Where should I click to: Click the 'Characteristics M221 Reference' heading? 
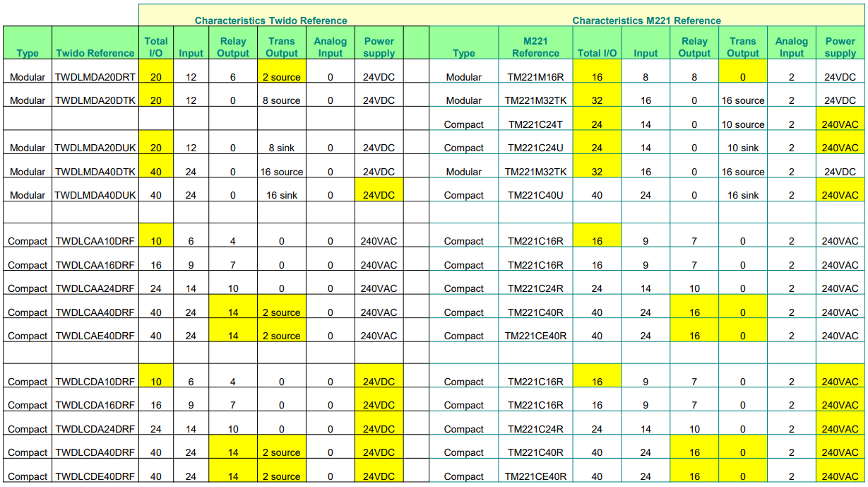pos(647,20)
